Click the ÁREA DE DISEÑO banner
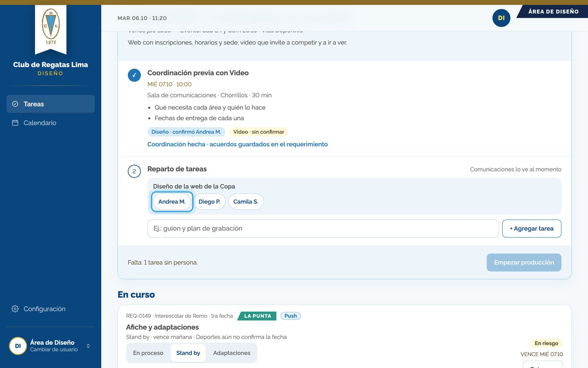This screenshot has height=368, width=588. point(553,11)
